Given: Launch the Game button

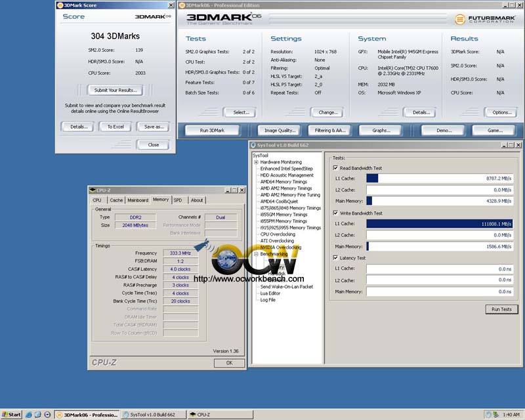Looking at the screenshot, I should 493,131.
